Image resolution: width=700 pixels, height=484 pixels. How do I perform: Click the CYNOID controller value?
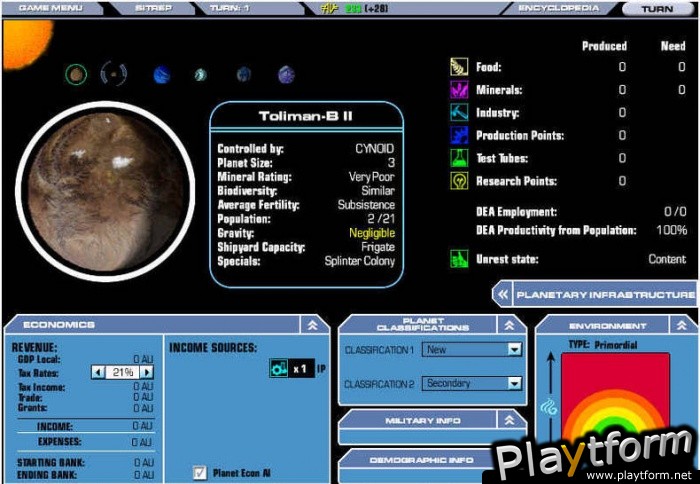[375, 149]
